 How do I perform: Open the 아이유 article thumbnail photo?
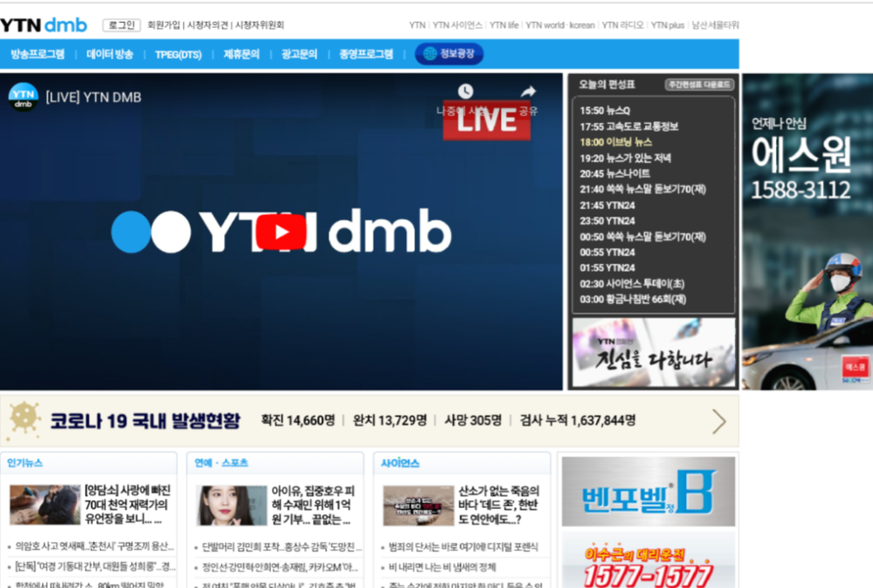coord(231,506)
